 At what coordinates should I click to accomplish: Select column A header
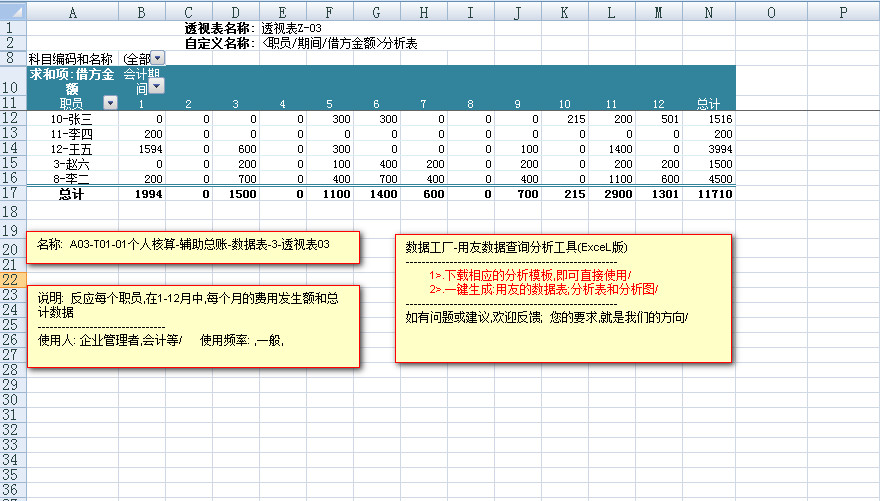coord(72,11)
